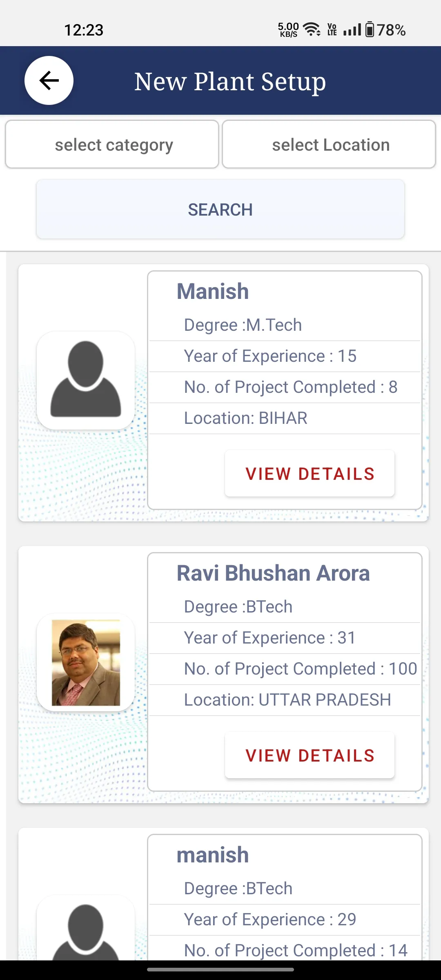Tap the battery status icon
The width and height of the screenshot is (441, 980).
370,29
